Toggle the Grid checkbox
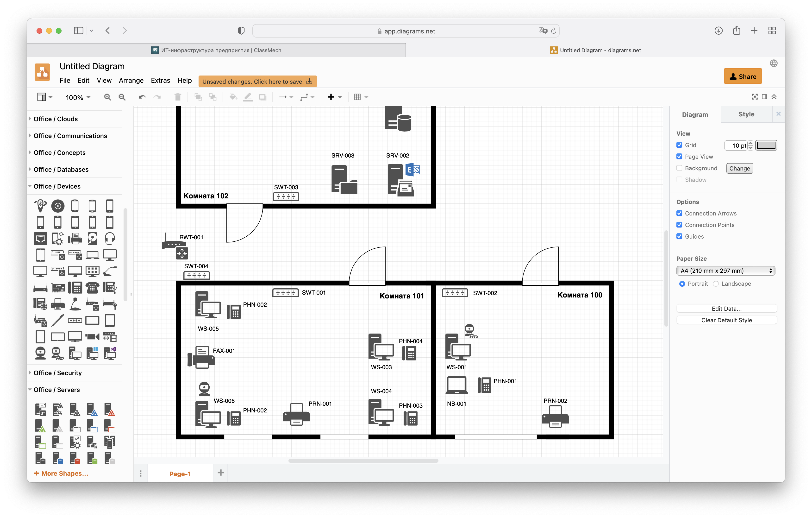Viewport: 812px width, 518px height. coord(680,145)
